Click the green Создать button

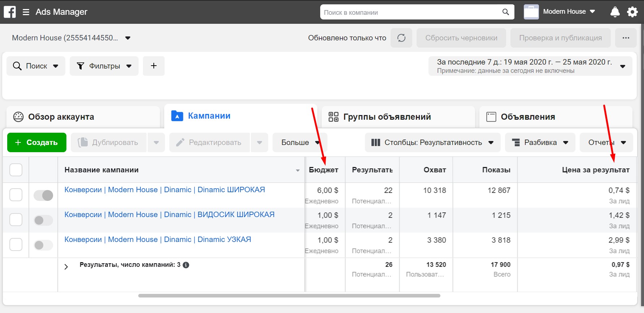click(x=37, y=142)
